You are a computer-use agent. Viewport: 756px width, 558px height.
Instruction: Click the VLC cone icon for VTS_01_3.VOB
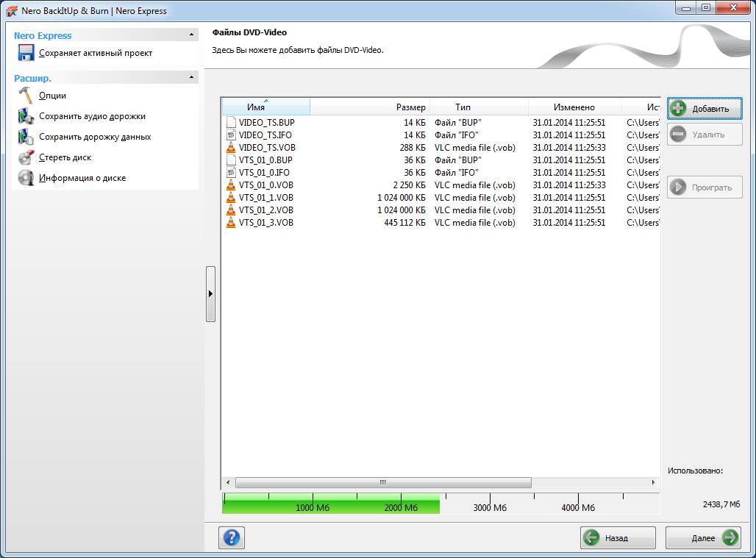[x=232, y=223]
